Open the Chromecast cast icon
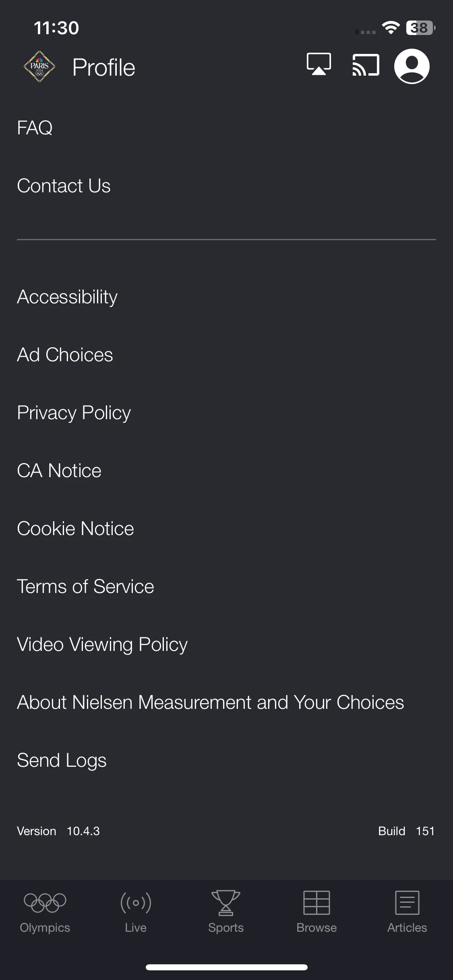This screenshot has height=980, width=453. click(366, 65)
